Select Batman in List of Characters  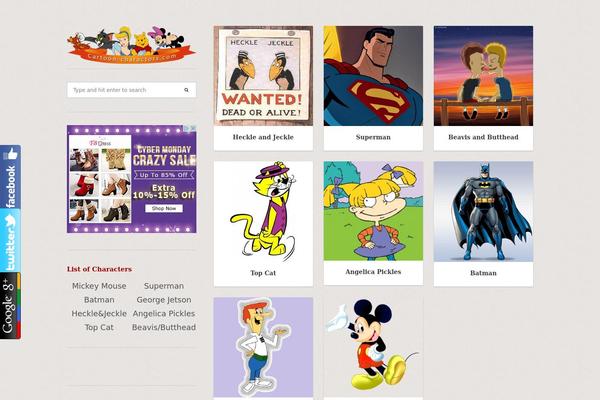99,300
